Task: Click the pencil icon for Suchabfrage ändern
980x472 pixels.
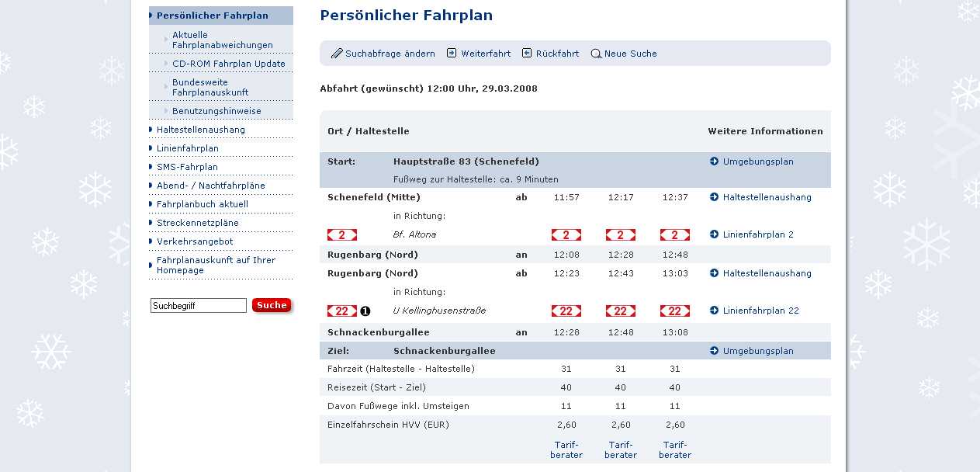Action: pyautogui.click(x=337, y=54)
